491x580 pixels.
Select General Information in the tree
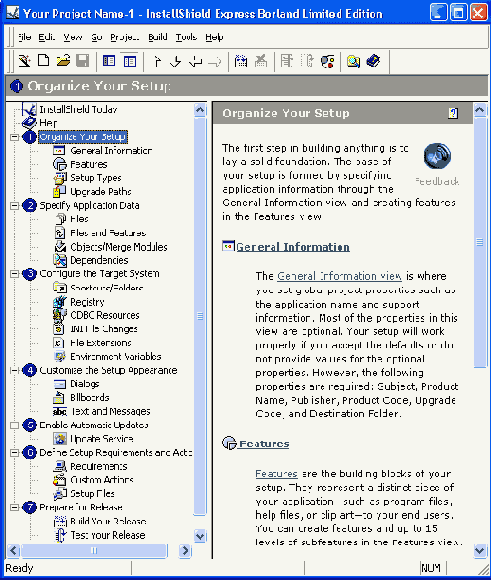pyautogui.click(x=111, y=151)
